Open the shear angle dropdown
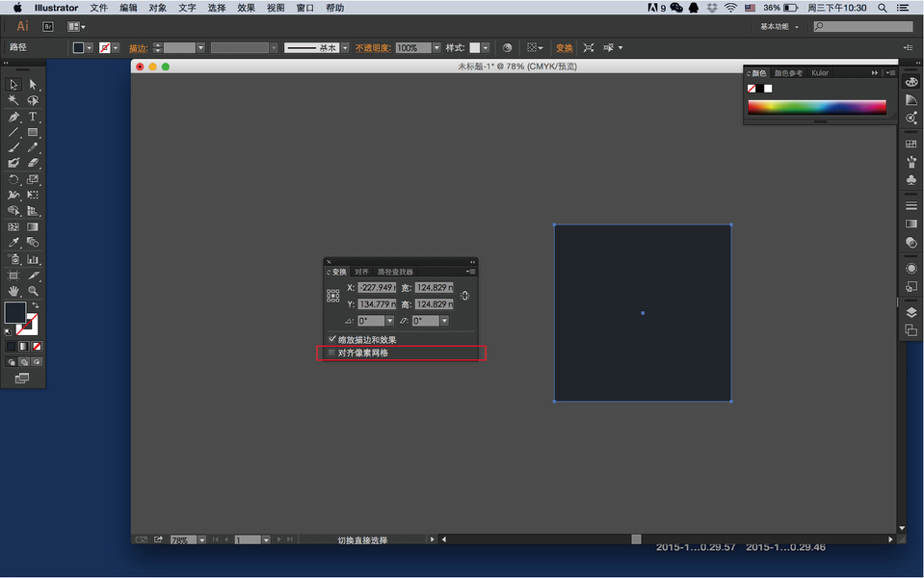The image size is (924, 578). (x=444, y=321)
